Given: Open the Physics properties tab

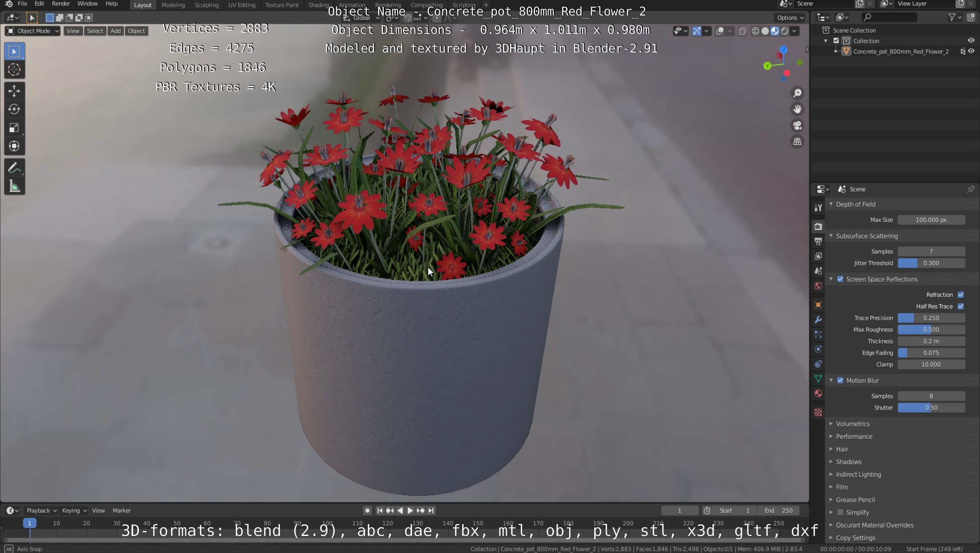Looking at the screenshot, I should [818, 349].
